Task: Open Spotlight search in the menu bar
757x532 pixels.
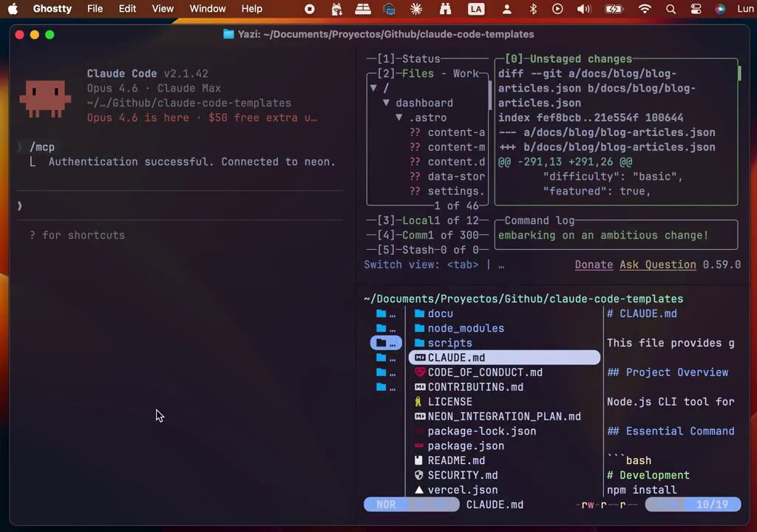Action: click(x=671, y=9)
